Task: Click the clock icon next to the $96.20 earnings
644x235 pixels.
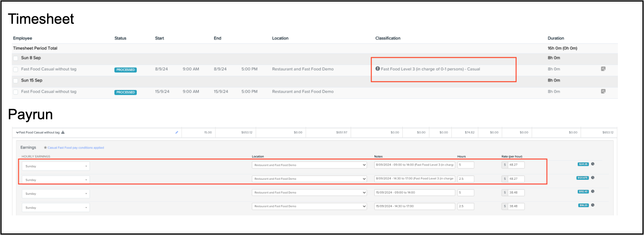Action: click(x=593, y=205)
